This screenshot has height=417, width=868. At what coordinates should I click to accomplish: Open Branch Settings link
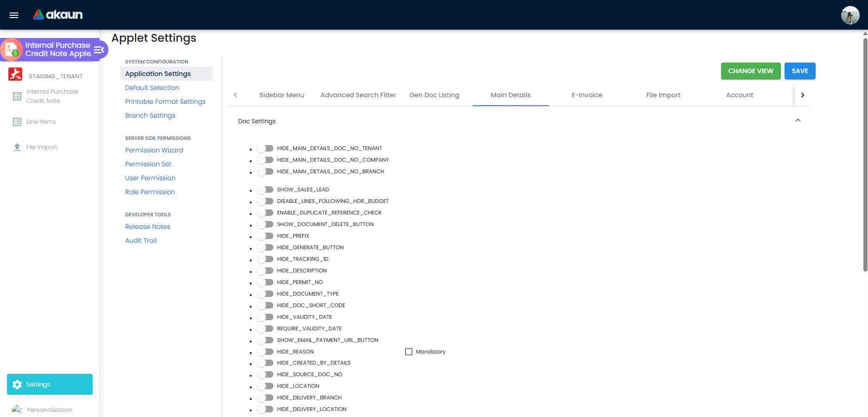coord(150,115)
